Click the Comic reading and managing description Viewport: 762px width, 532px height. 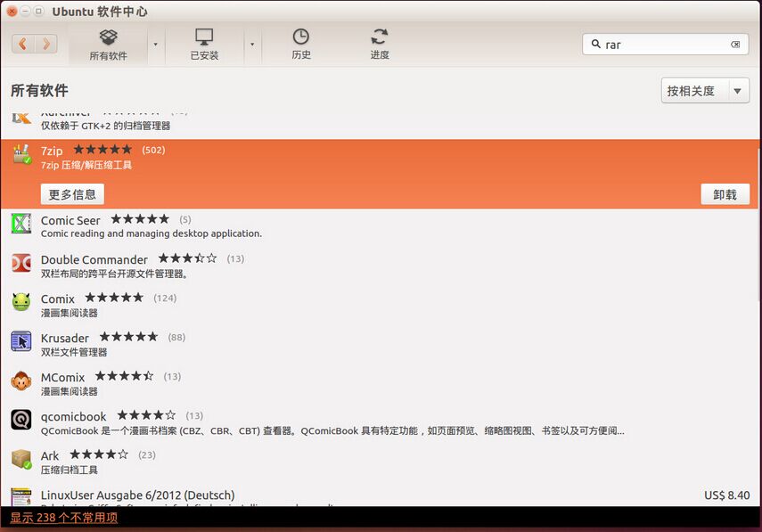pyautogui.click(x=152, y=233)
